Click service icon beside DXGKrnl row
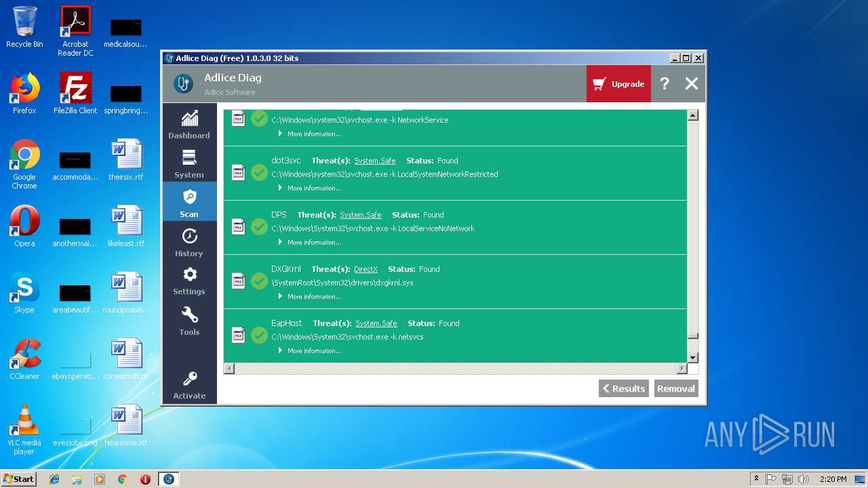The width and height of the screenshot is (868, 488). pyautogui.click(x=238, y=281)
